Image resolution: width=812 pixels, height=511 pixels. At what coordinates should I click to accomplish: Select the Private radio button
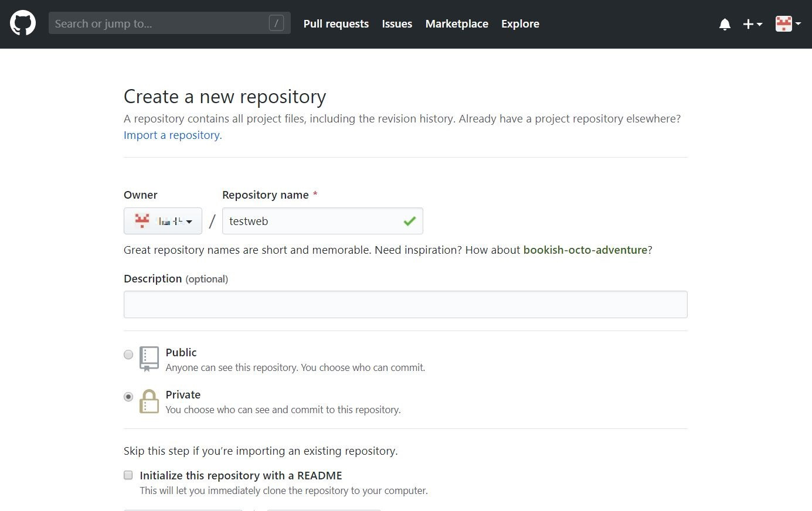tap(128, 397)
